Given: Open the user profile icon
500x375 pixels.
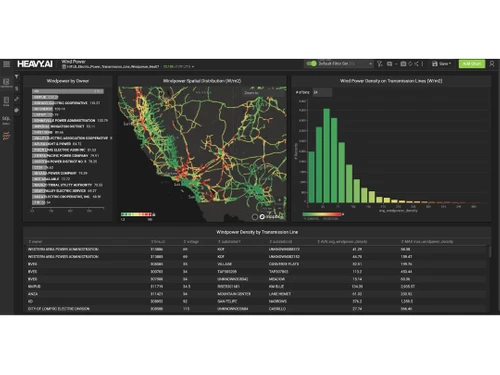Looking at the screenshot, I should pyautogui.click(x=492, y=64).
